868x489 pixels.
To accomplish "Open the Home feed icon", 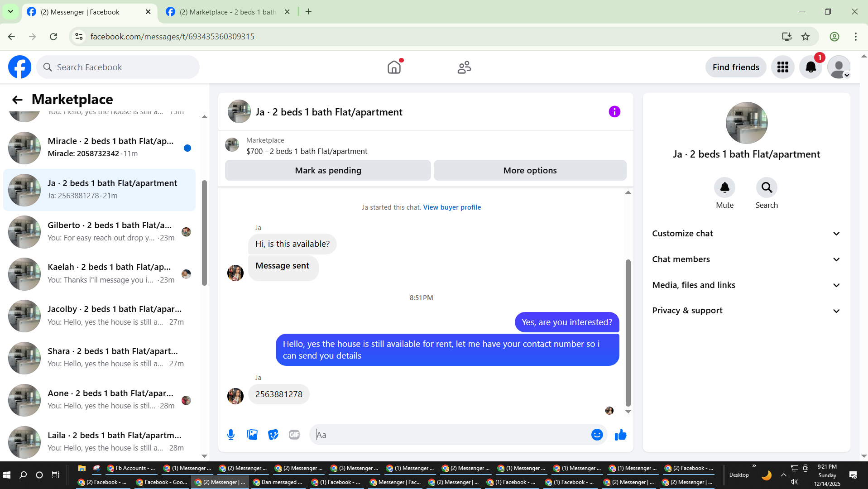I will 394,67.
